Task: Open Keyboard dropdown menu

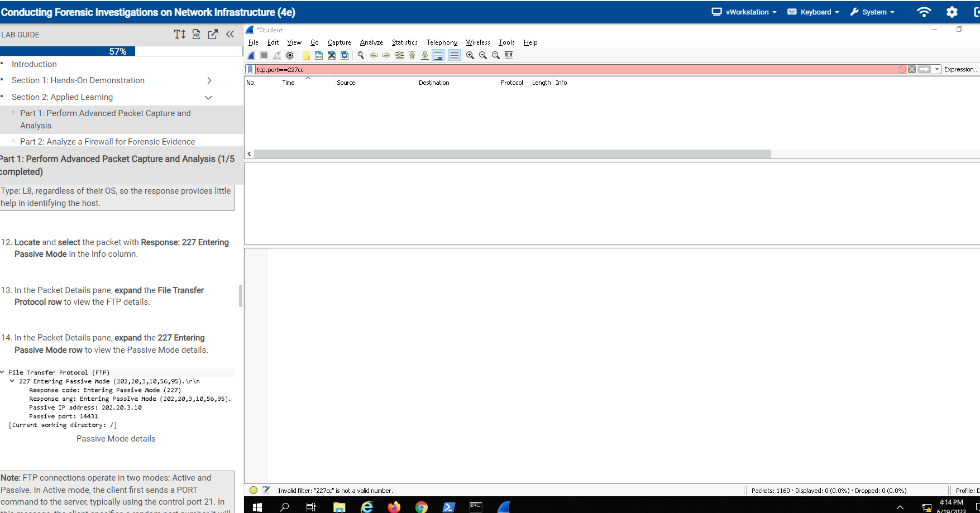Action: (x=813, y=12)
